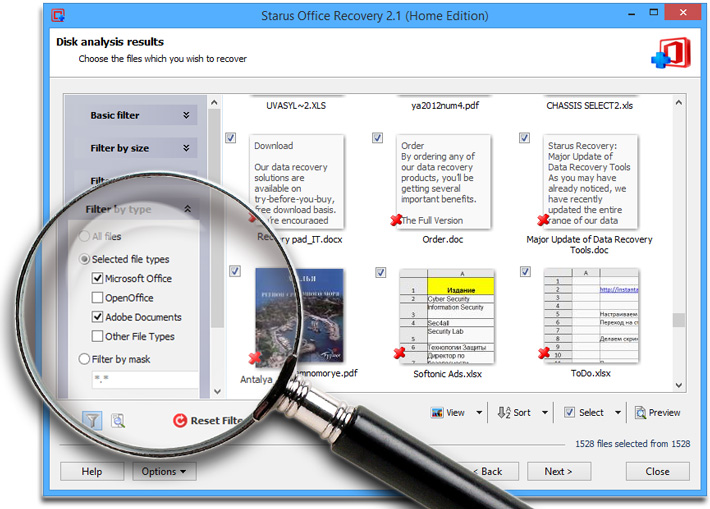Click the Next button
Viewport: 710px width, 509px height.
point(559,471)
